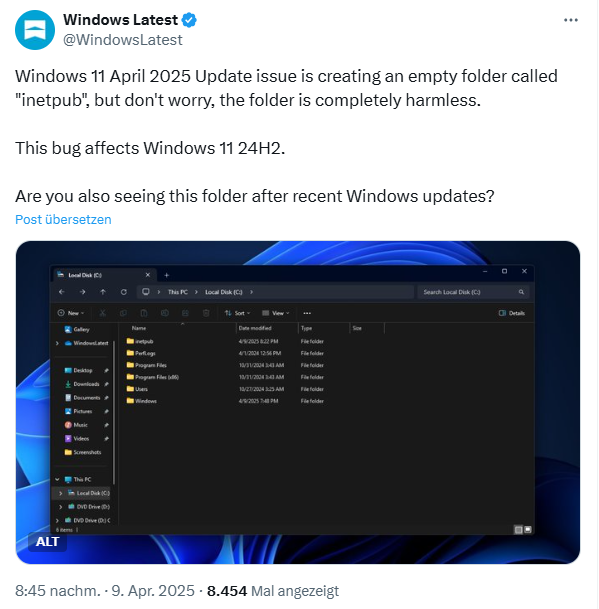Click the refresh icon in File Explorer toolbar
This screenshot has height=609, width=599.
click(124, 292)
